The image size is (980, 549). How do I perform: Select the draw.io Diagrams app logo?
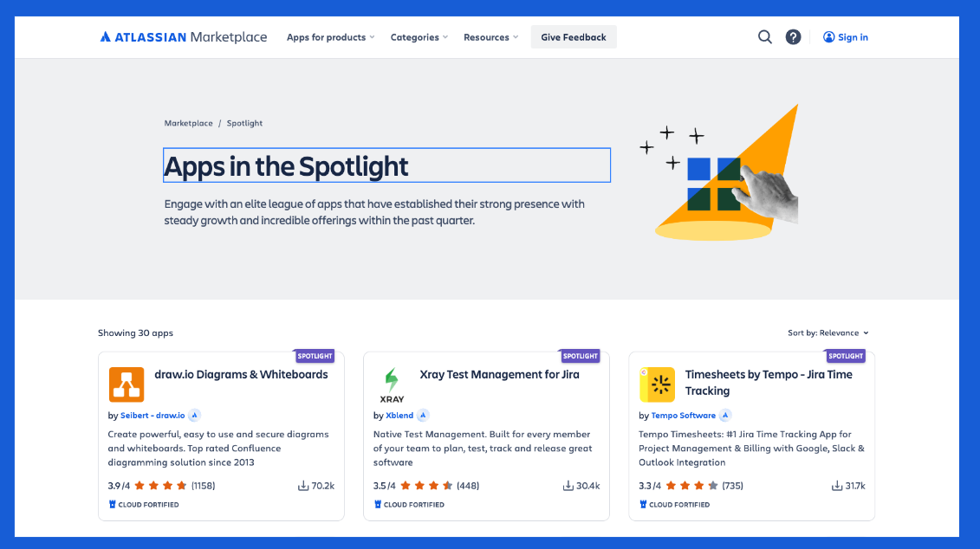(127, 384)
